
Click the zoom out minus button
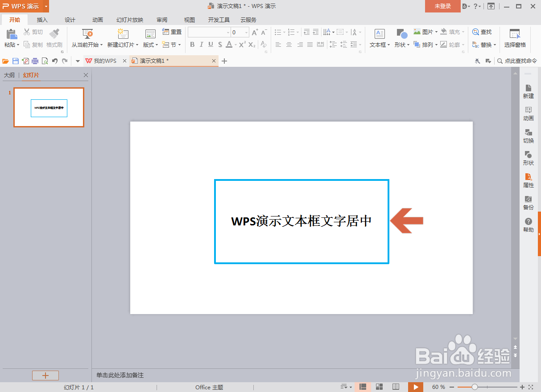[x=451, y=387]
